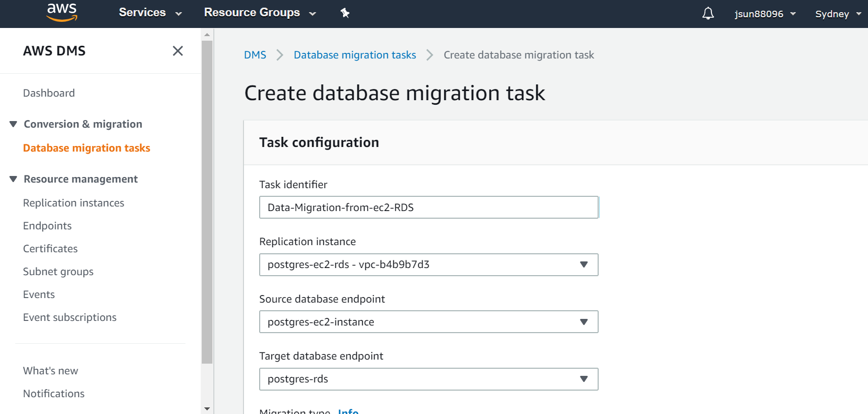Open notifications bell icon

(708, 14)
